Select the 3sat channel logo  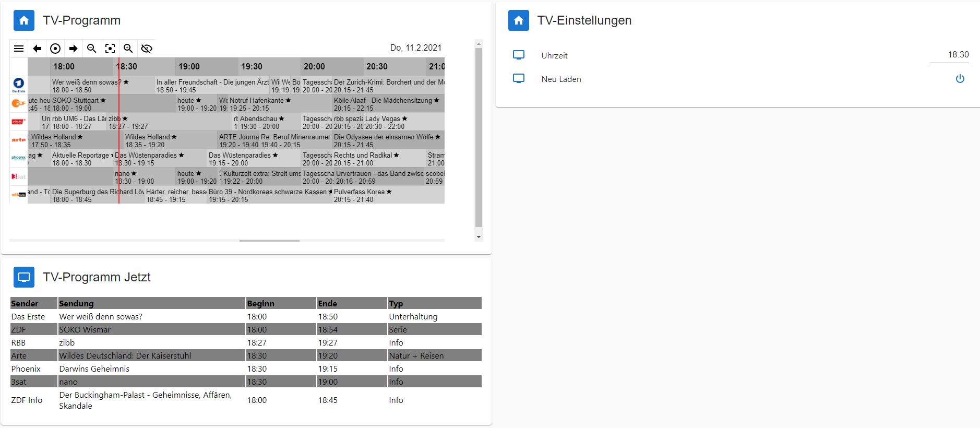click(x=19, y=176)
